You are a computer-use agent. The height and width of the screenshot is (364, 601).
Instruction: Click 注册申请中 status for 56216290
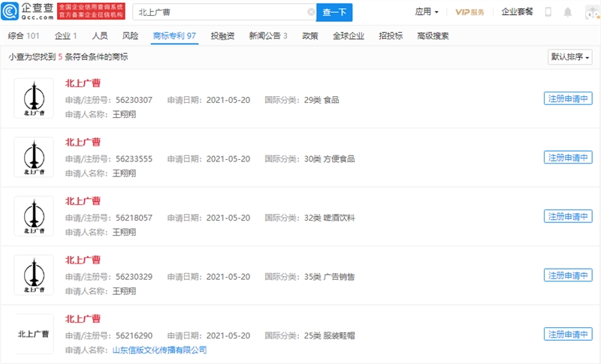click(568, 334)
